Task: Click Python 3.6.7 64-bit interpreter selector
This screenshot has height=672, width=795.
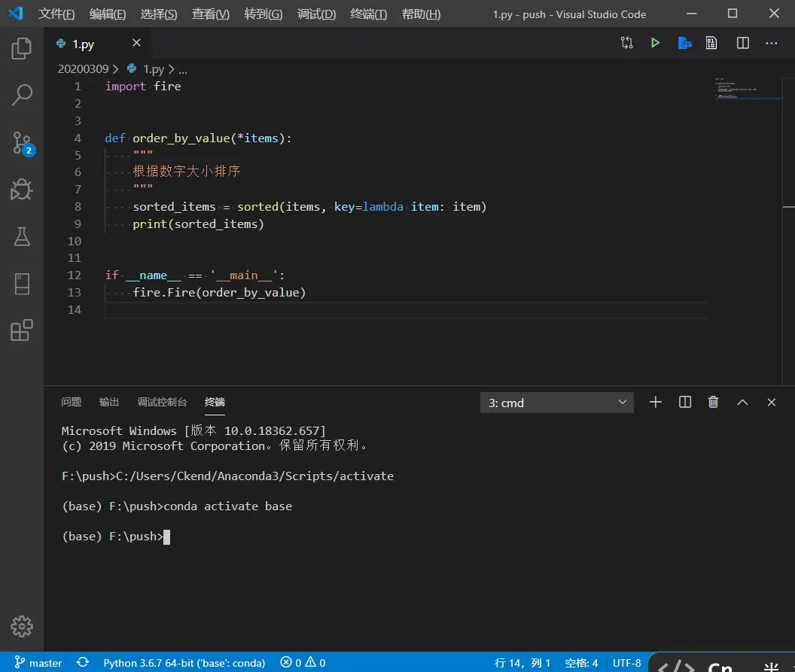Action: point(184,663)
